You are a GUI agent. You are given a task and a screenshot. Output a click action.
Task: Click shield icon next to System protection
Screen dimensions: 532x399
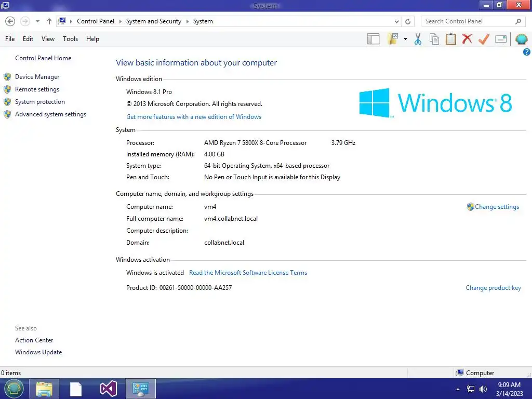pyautogui.click(x=7, y=102)
